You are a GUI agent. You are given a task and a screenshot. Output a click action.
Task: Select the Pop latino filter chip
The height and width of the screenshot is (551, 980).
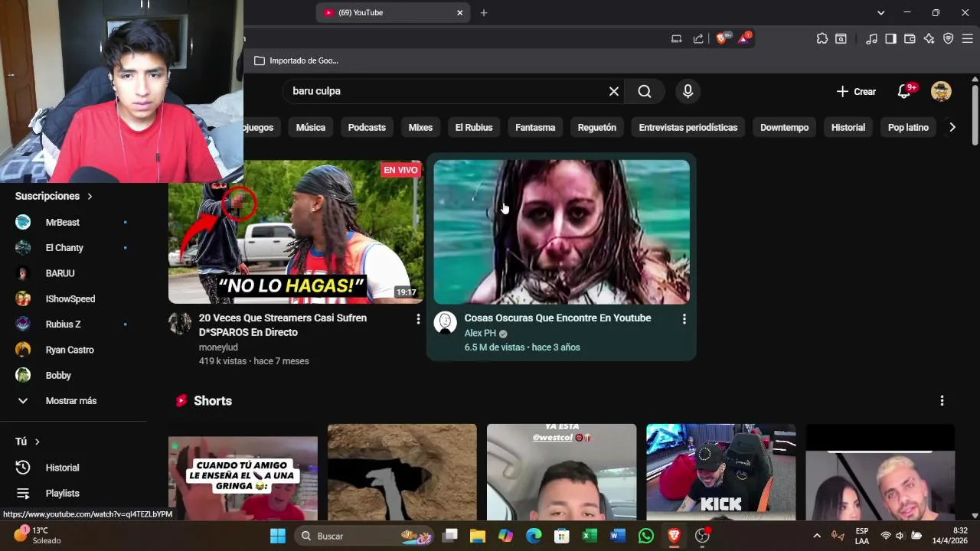click(908, 128)
